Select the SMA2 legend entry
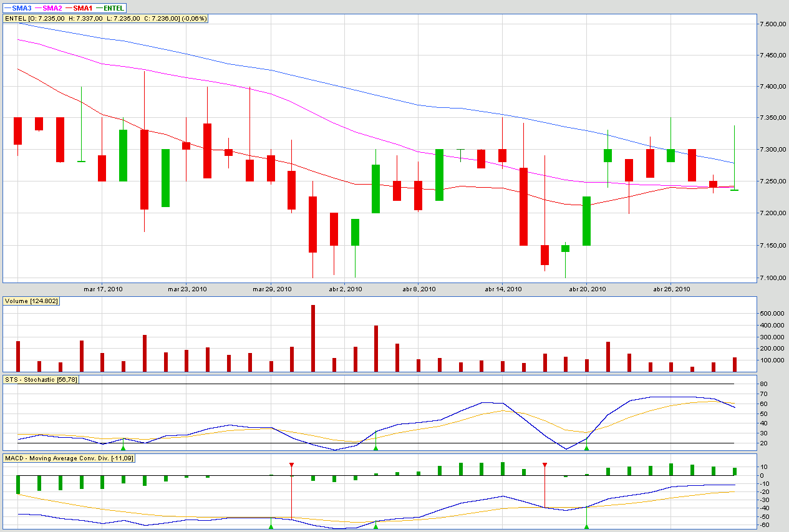 [47, 8]
